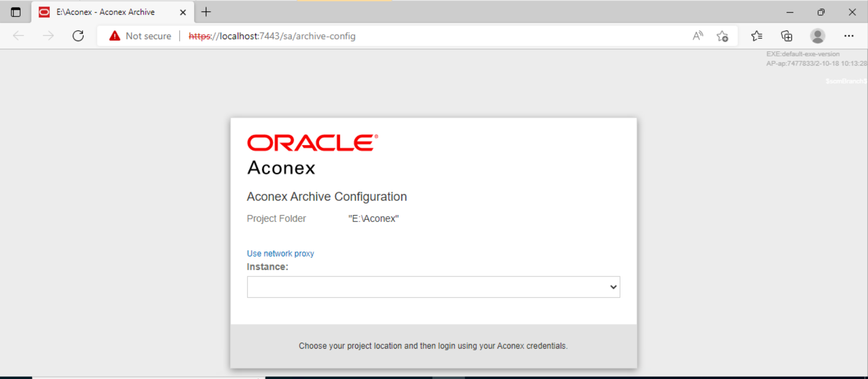Click the Aconex Archive Configuration heading

327,197
